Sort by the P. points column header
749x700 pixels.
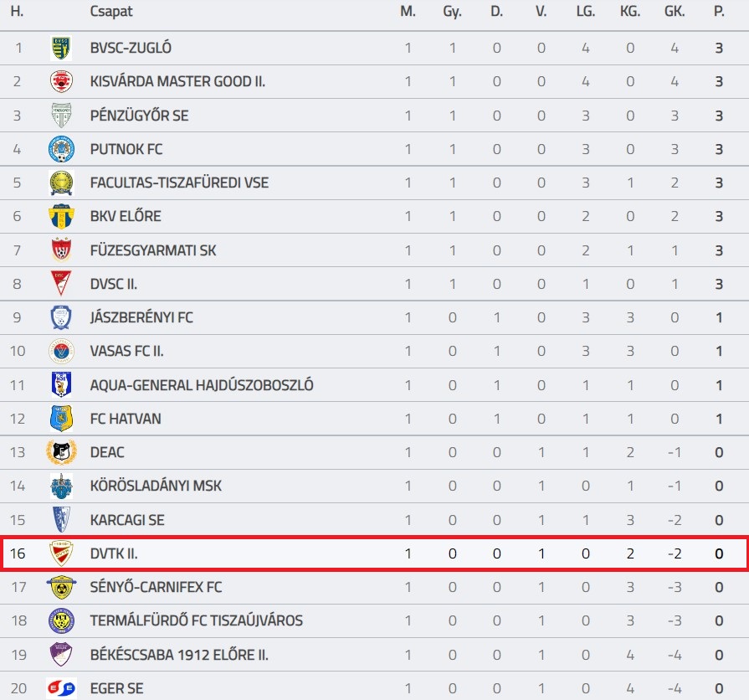[x=719, y=12]
